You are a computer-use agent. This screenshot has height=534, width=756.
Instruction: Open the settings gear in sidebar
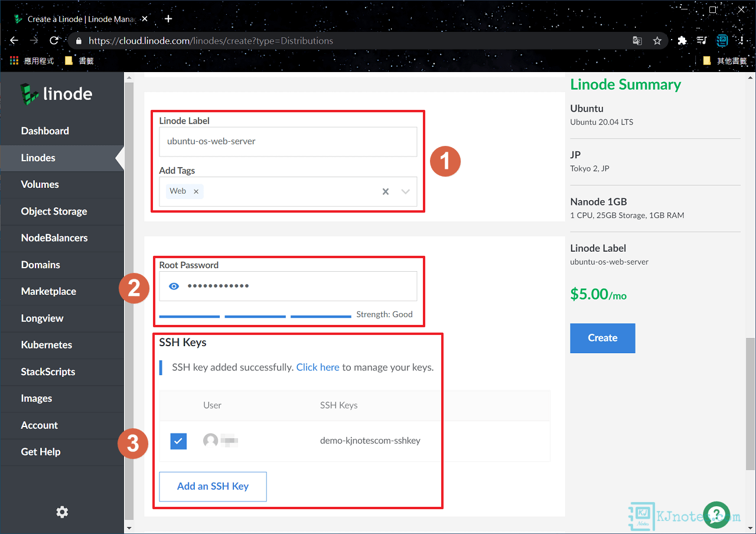[x=62, y=512]
